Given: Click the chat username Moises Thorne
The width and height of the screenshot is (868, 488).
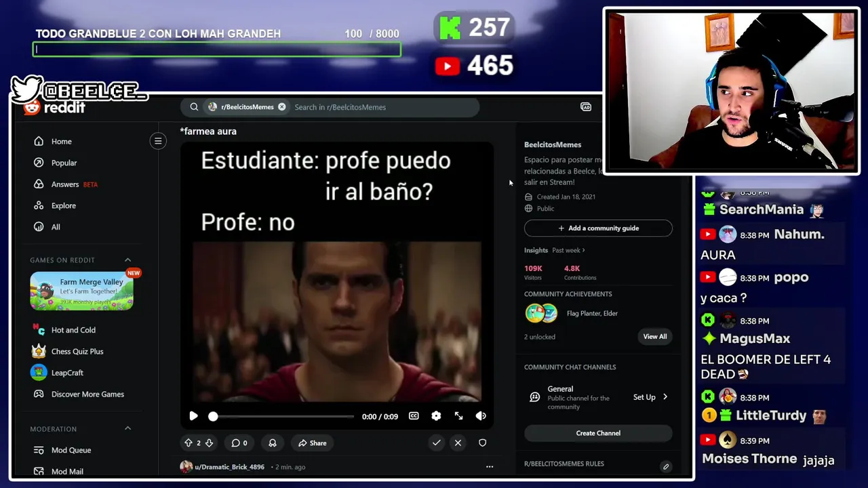Looking at the screenshot, I should point(749,460).
